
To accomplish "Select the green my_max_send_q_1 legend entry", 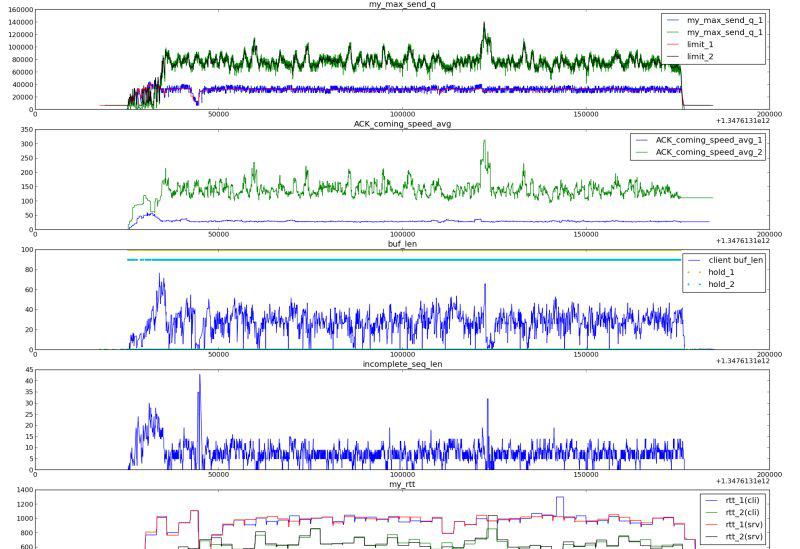I will point(715,32).
